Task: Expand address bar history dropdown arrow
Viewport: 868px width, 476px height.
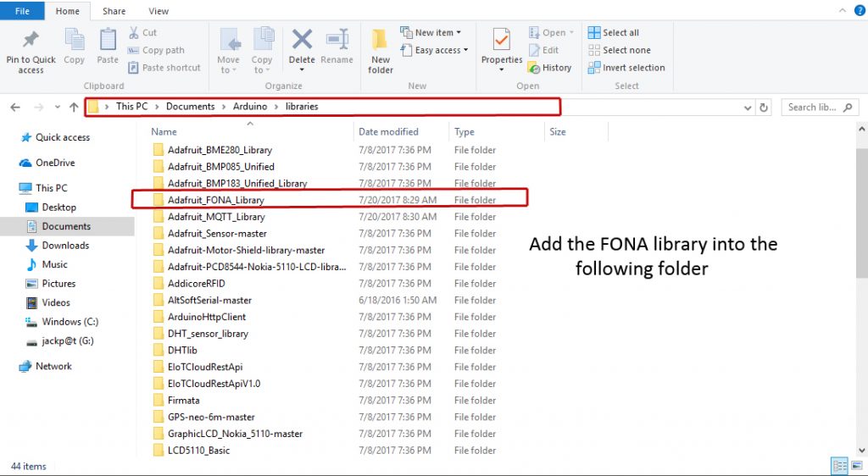Action: (x=747, y=108)
